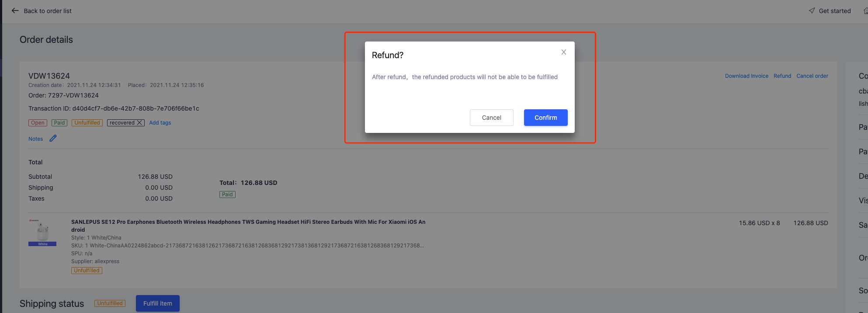Click the SANLEPUS earphones product thumbnail

click(x=42, y=232)
